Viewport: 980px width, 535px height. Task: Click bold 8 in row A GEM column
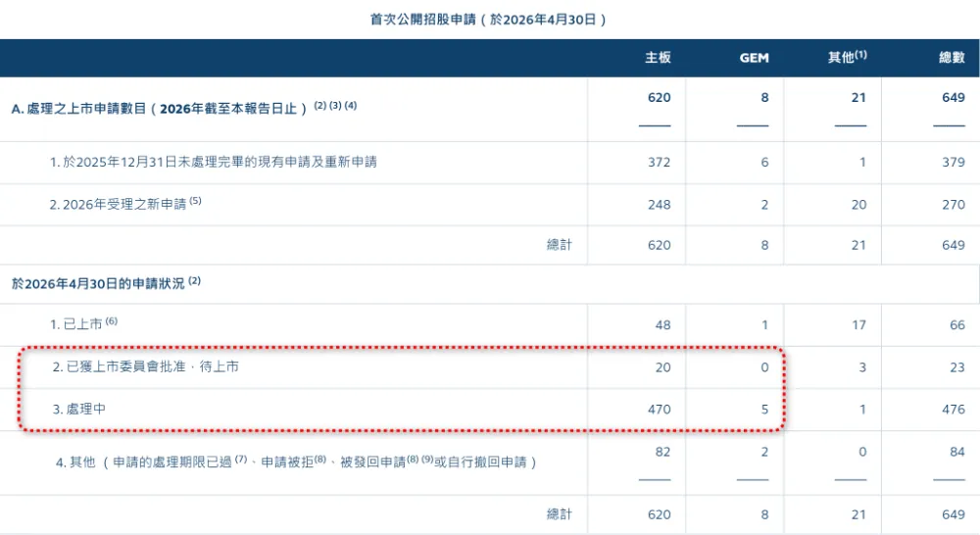coord(764,98)
